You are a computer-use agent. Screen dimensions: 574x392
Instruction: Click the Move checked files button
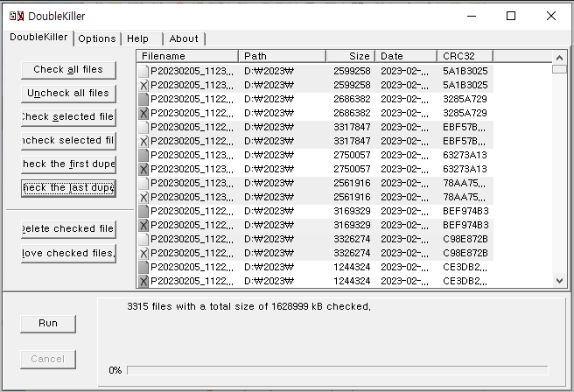[68, 253]
